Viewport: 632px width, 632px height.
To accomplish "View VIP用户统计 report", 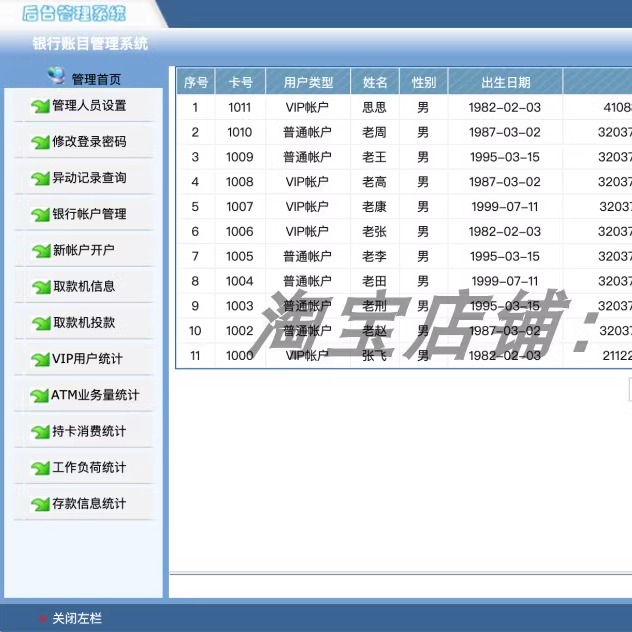I will pyautogui.click(x=87, y=359).
